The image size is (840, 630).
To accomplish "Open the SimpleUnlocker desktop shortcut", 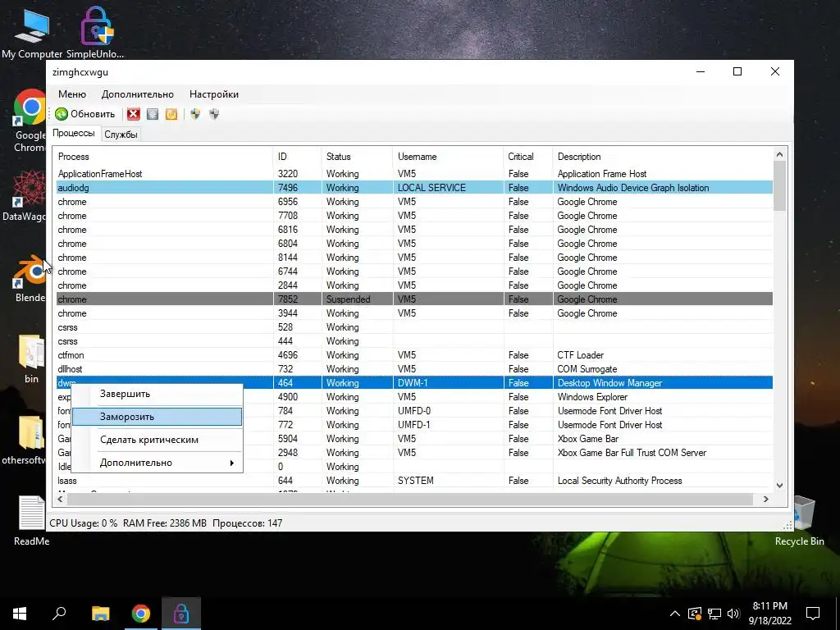I will tap(95, 33).
